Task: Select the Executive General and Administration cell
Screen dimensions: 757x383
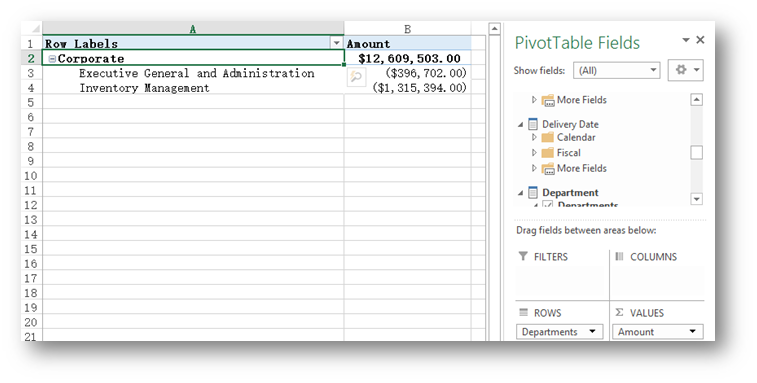Action: tap(193, 73)
